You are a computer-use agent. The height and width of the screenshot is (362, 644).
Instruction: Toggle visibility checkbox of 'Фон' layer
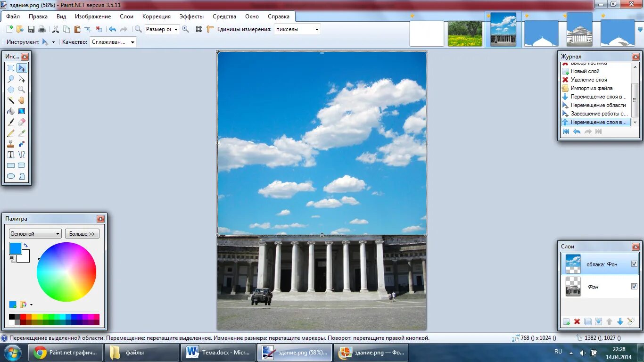click(x=634, y=286)
